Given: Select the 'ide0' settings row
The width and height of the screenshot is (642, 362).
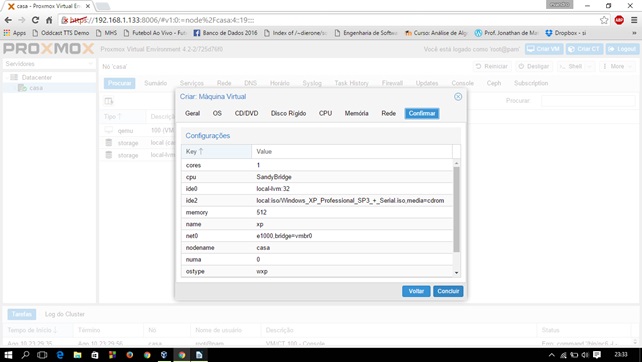Looking at the screenshot, I should click(317, 189).
